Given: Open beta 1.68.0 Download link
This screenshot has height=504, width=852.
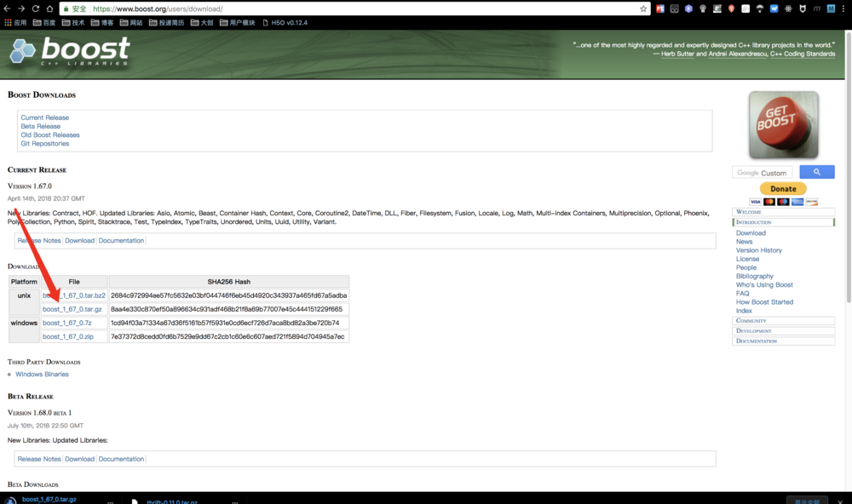Looking at the screenshot, I should click(80, 459).
